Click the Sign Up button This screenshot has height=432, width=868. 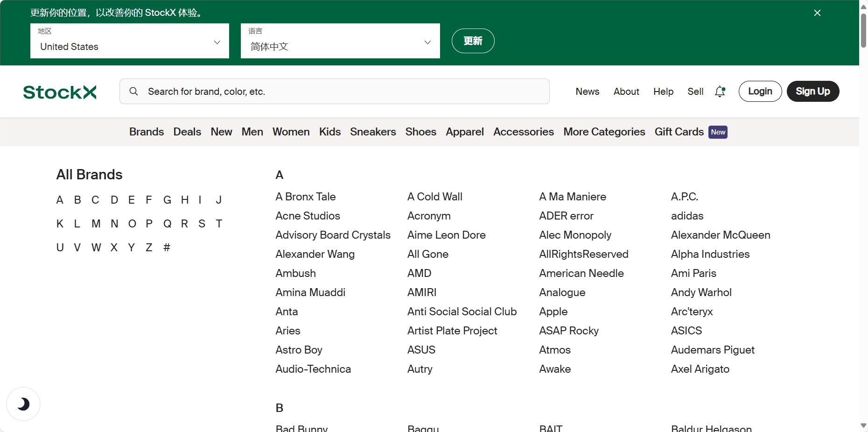[813, 92]
